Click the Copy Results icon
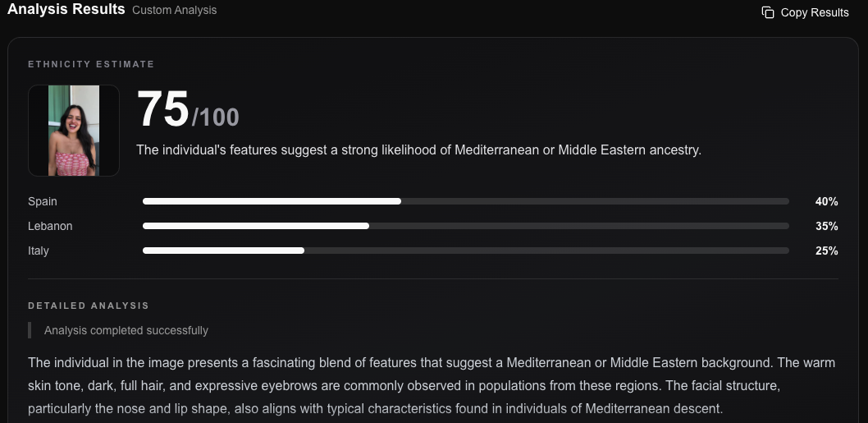 tap(768, 12)
